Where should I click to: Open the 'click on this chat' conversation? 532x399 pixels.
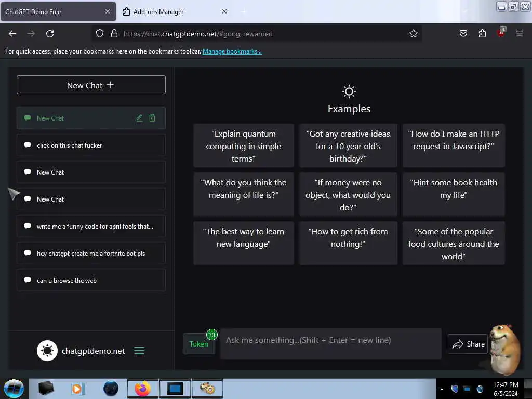pyautogui.click(x=91, y=145)
